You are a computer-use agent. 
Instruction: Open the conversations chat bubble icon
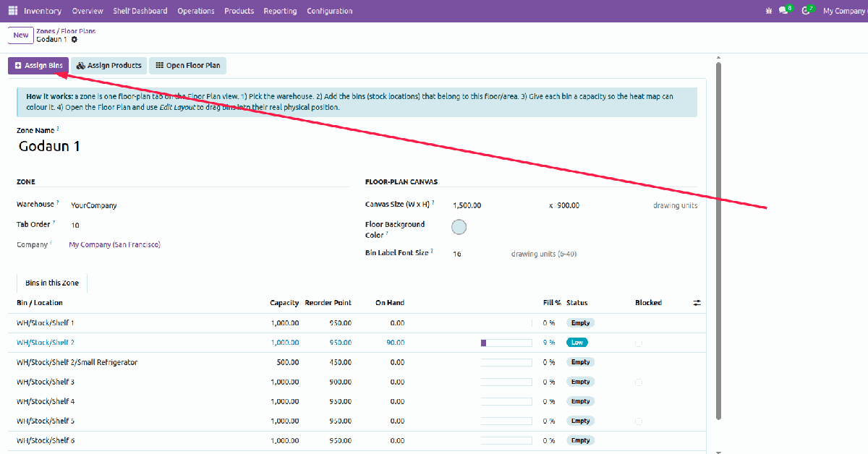tap(783, 11)
